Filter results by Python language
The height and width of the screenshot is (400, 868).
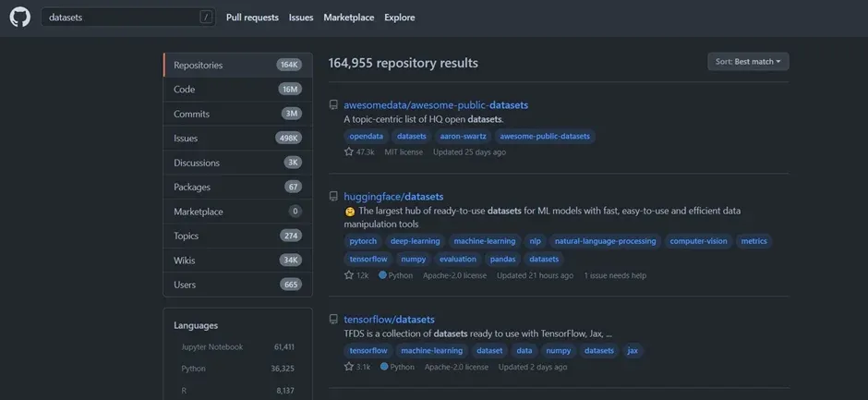point(194,369)
